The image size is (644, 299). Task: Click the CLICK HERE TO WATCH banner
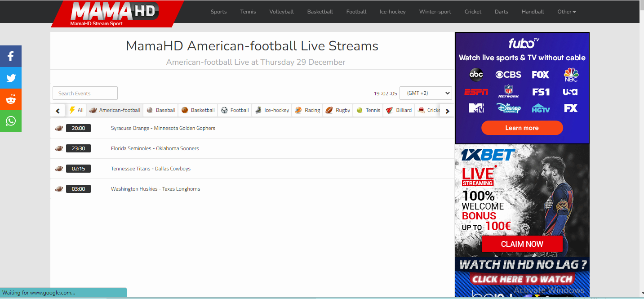pos(522,279)
